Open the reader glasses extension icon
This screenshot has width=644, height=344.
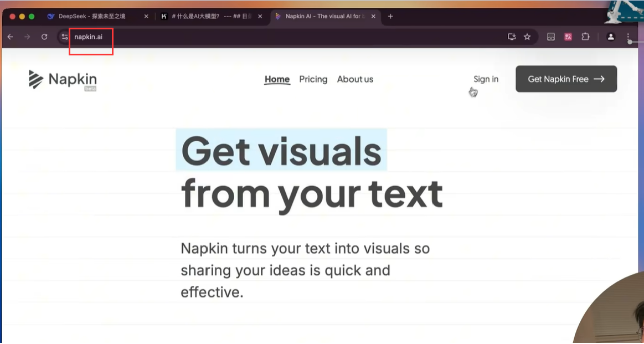(x=551, y=37)
